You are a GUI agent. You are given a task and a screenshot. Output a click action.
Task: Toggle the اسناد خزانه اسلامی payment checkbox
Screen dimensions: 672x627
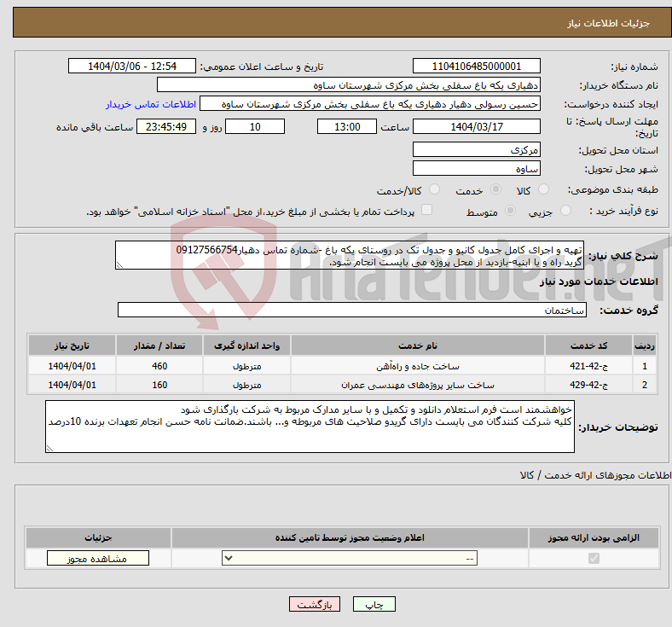tap(426, 210)
